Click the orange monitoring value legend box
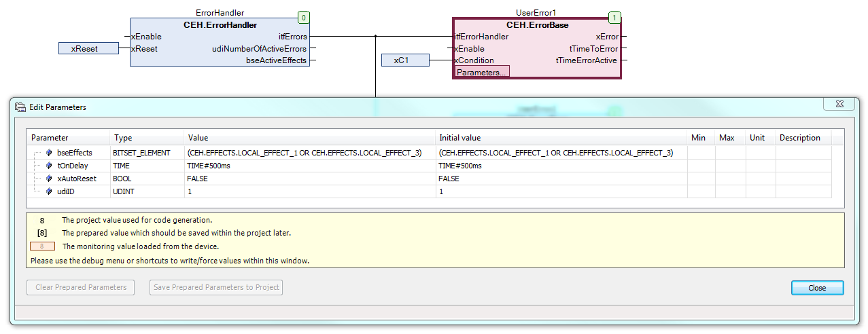 pyautogui.click(x=42, y=246)
